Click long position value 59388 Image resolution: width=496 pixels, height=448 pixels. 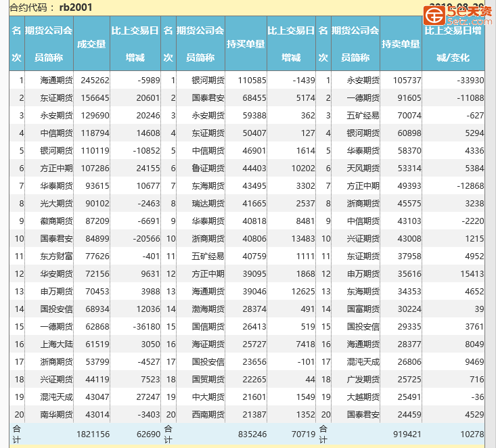tap(254, 116)
